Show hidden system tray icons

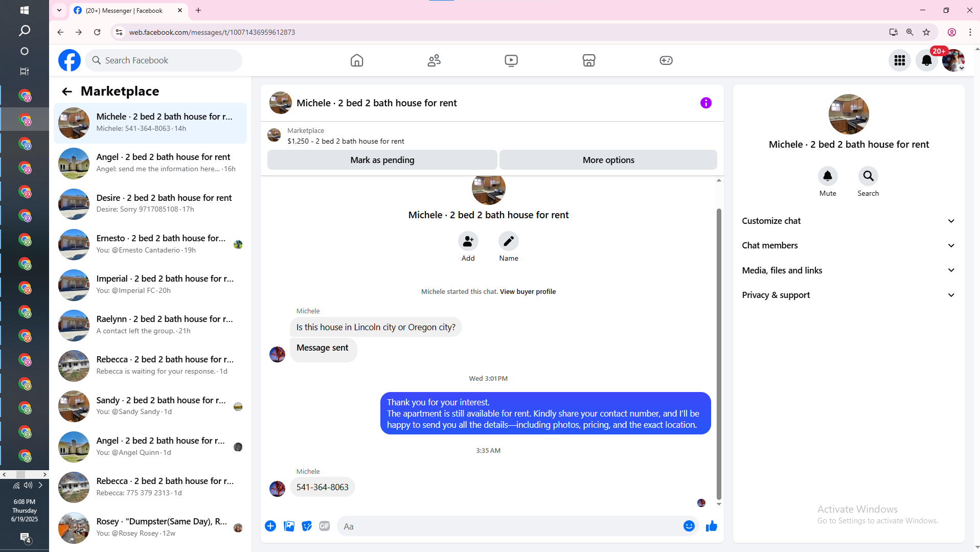point(40,485)
